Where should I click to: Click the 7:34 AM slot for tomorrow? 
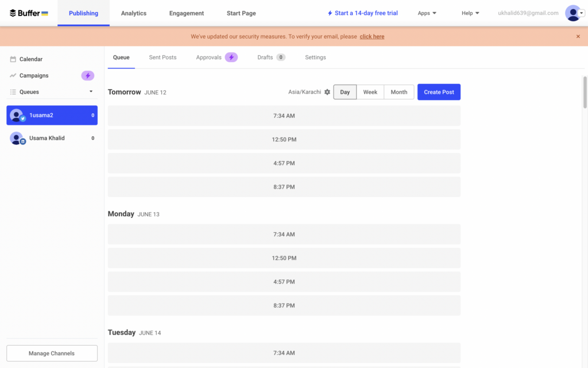coord(284,116)
